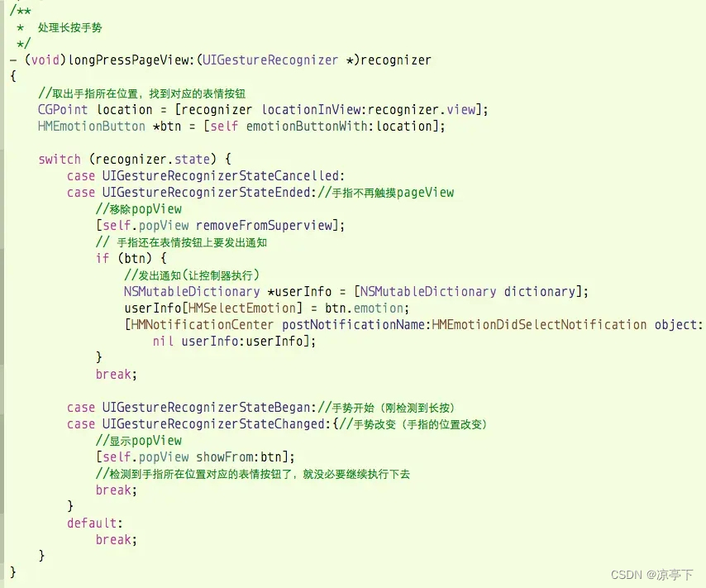Click the 处理长按手势 doc comment
This screenshot has height=588, width=706.
pyautogui.click(x=69, y=27)
